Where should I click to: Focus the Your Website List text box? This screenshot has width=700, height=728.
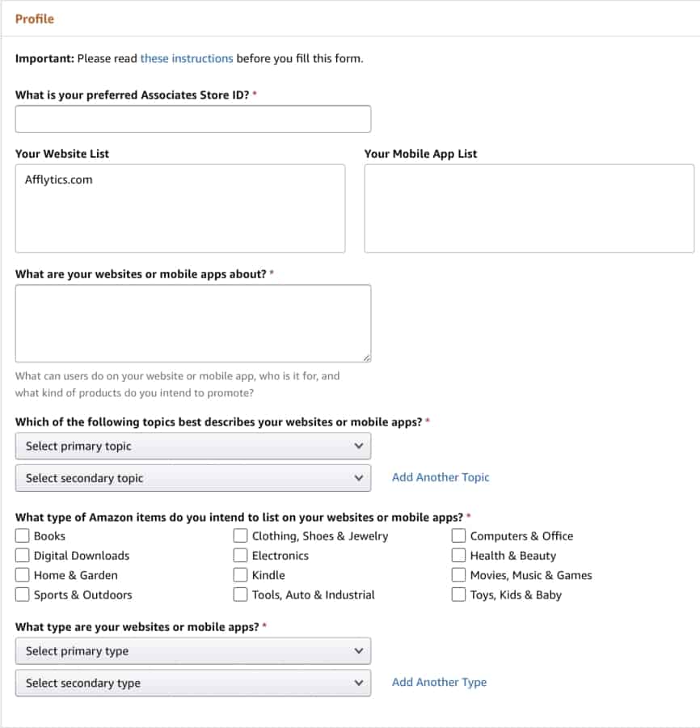180,209
